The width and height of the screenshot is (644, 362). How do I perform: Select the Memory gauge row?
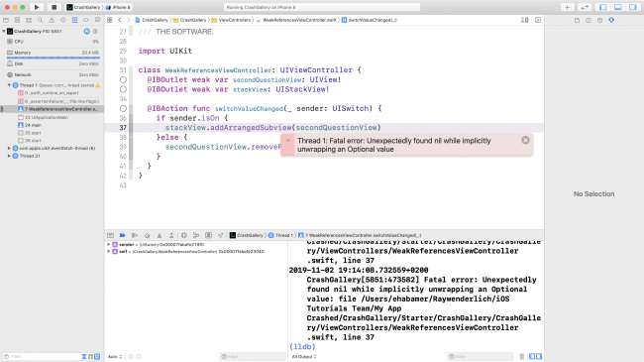(x=53, y=53)
